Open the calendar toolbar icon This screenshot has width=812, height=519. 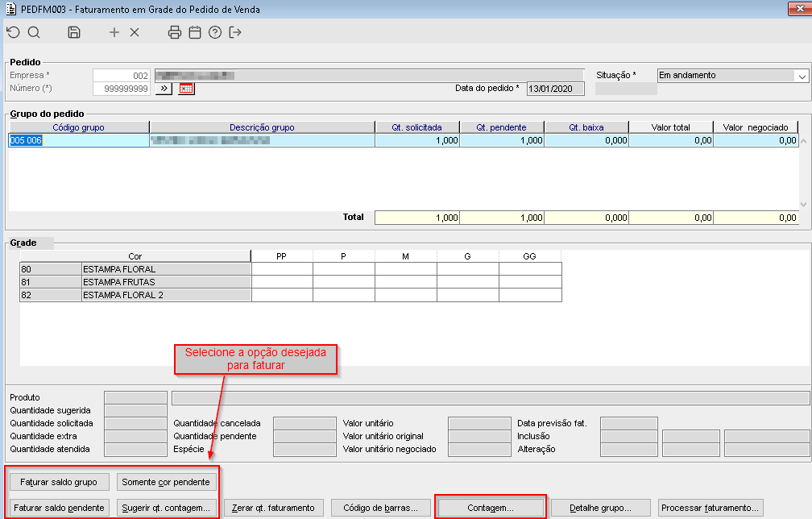pyautogui.click(x=195, y=32)
